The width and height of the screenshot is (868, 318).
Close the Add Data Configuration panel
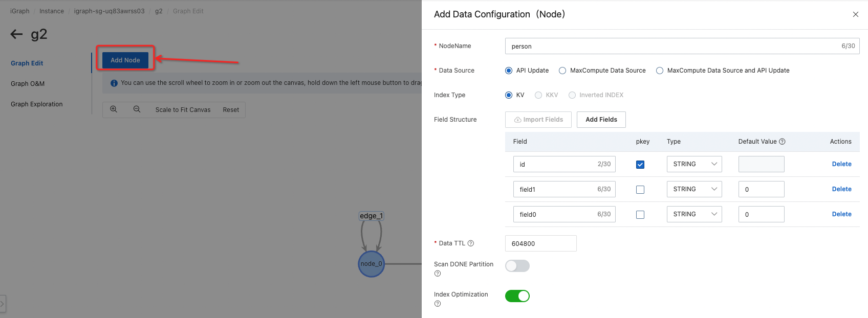click(x=855, y=14)
